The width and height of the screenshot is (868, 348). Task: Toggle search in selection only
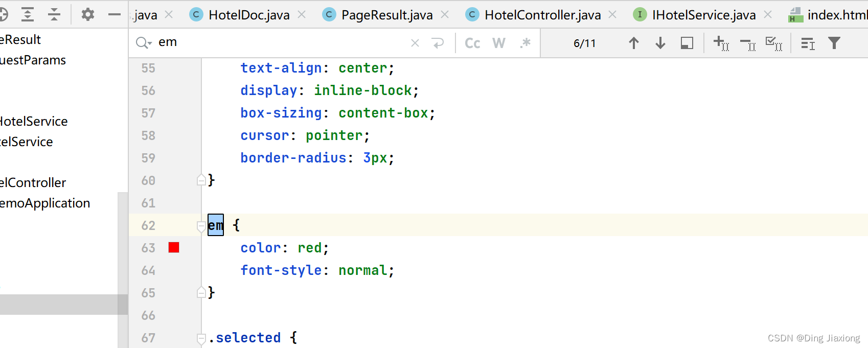point(687,43)
